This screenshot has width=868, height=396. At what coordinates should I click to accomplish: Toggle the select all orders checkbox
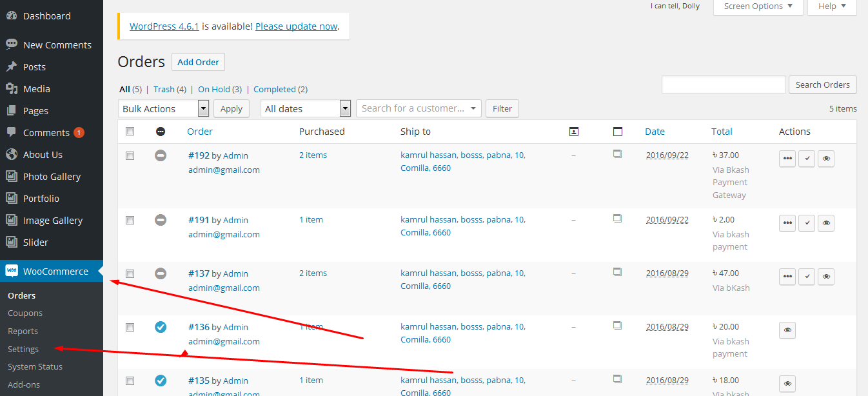tap(130, 131)
